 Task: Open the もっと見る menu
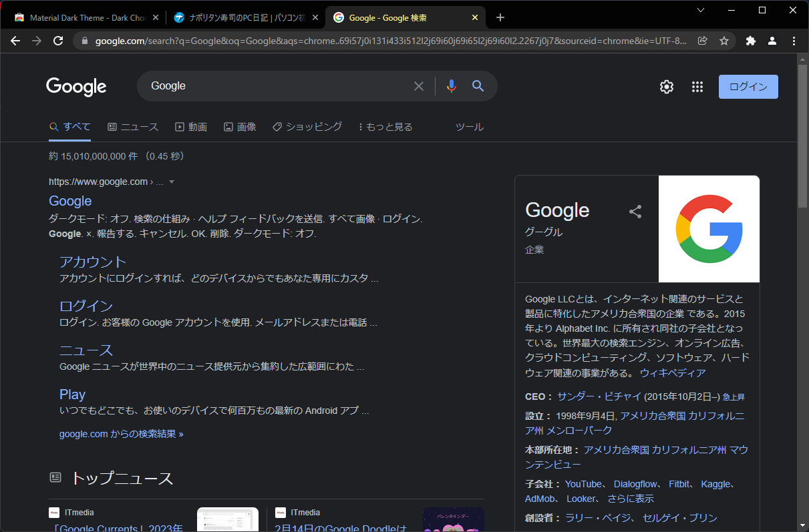385,127
